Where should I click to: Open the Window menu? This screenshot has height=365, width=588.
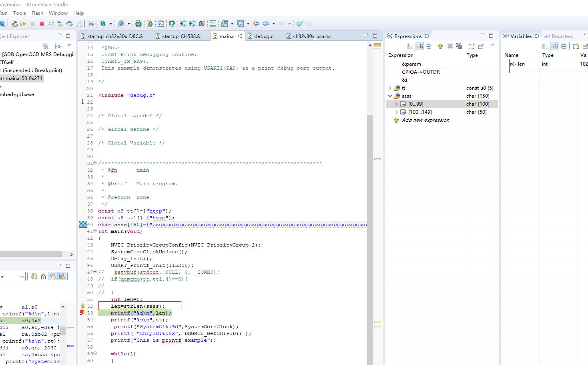[58, 13]
